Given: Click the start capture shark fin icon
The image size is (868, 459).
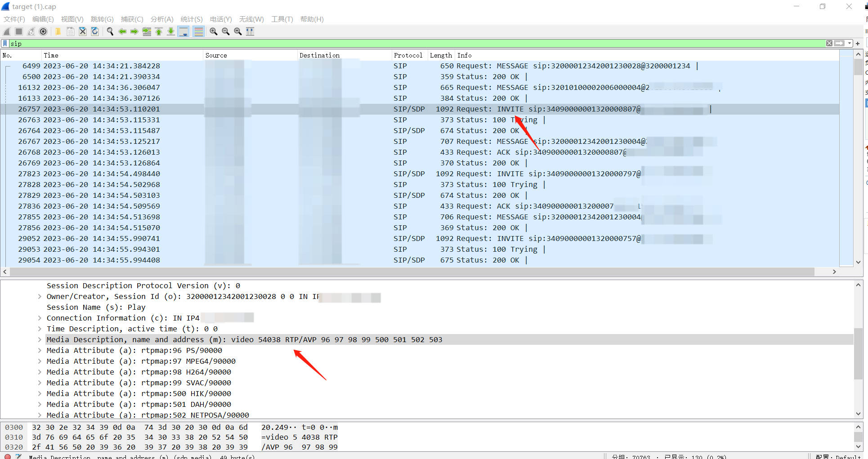Looking at the screenshot, I should (x=7, y=31).
